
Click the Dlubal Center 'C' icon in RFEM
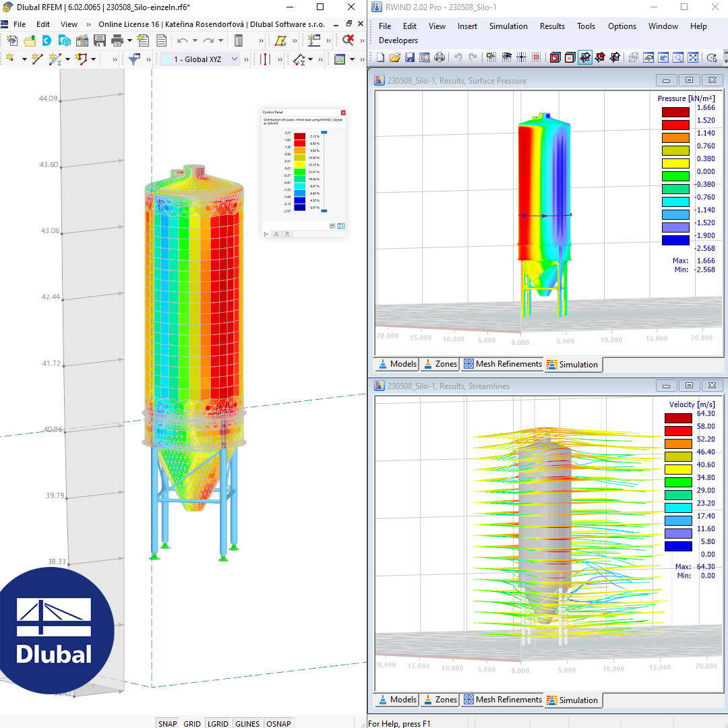[x=47, y=41]
